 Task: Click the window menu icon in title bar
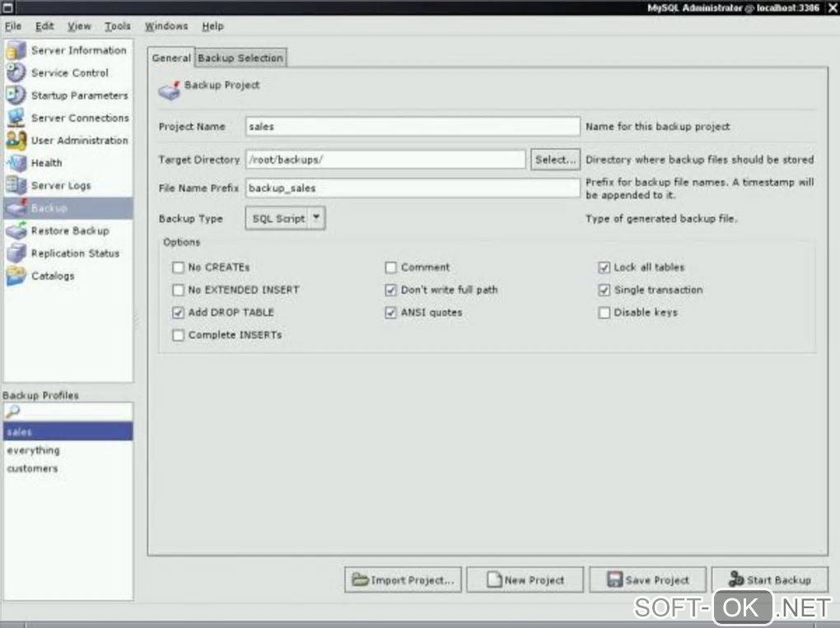[7, 7]
